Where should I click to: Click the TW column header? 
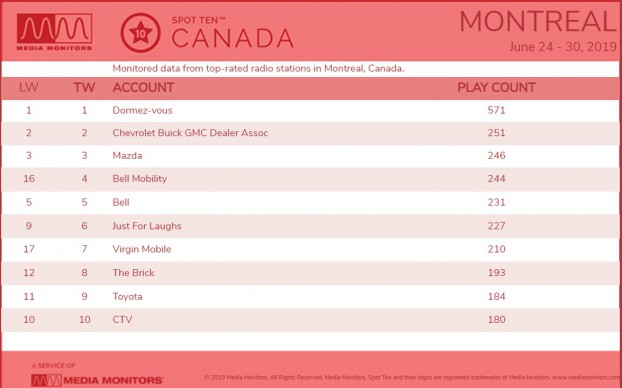coord(84,88)
